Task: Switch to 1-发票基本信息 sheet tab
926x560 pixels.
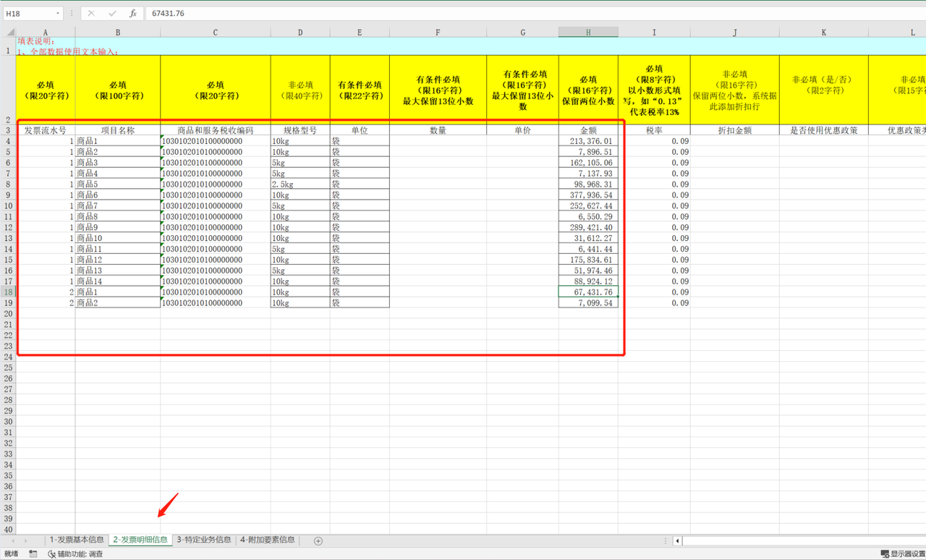Action: click(77, 540)
